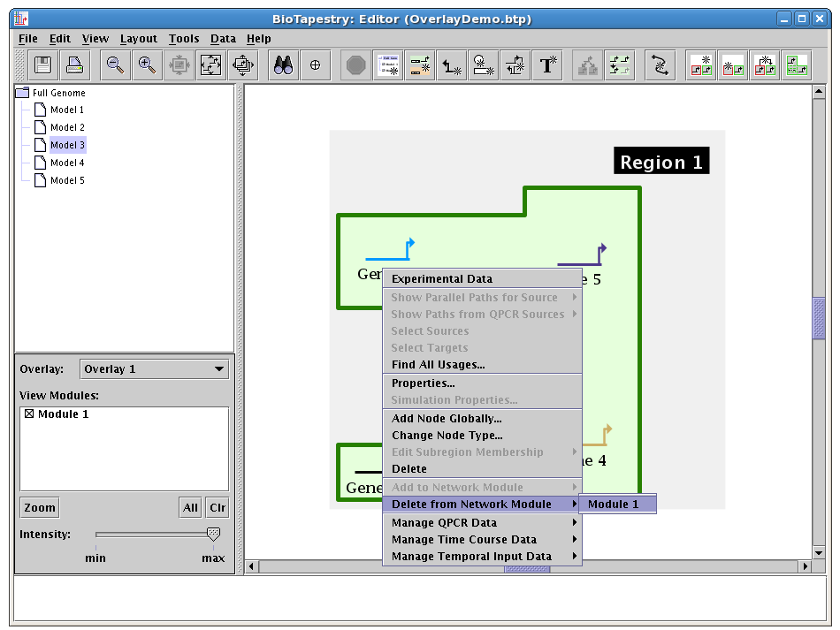The image size is (840, 630).
Task: Click the Save floppy disk icon
Action: click(x=42, y=65)
